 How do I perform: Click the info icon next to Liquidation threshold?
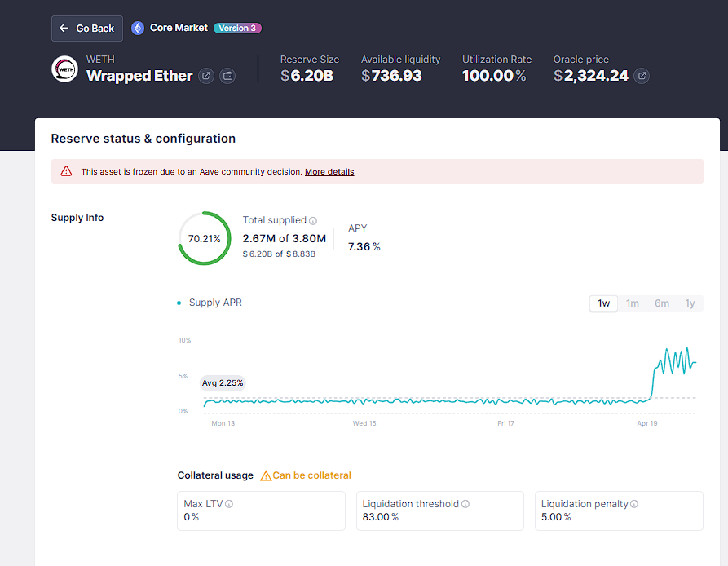(465, 504)
